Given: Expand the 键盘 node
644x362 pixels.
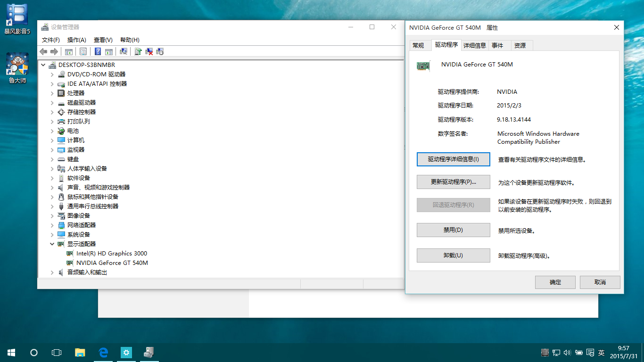Looking at the screenshot, I should pyautogui.click(x=52, y=159).
